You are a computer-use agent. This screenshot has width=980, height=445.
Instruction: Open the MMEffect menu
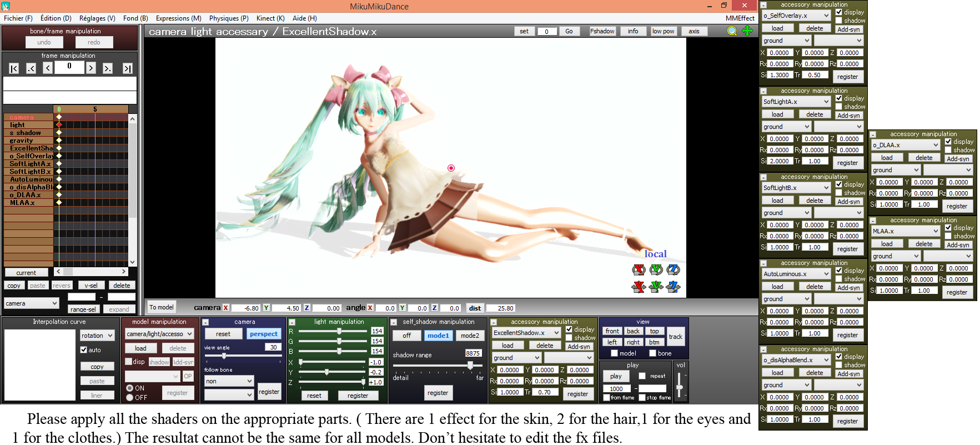(x=740, y=18)
